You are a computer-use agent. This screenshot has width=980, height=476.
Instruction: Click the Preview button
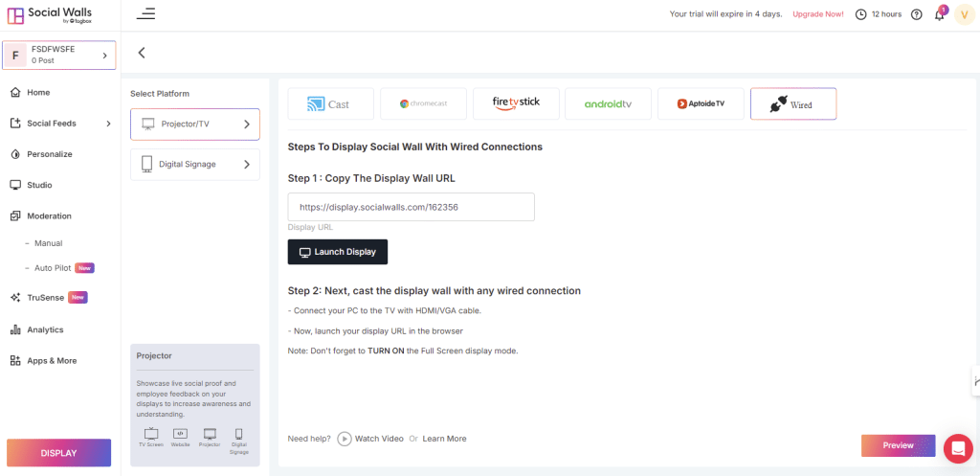(x=898, y=445)
